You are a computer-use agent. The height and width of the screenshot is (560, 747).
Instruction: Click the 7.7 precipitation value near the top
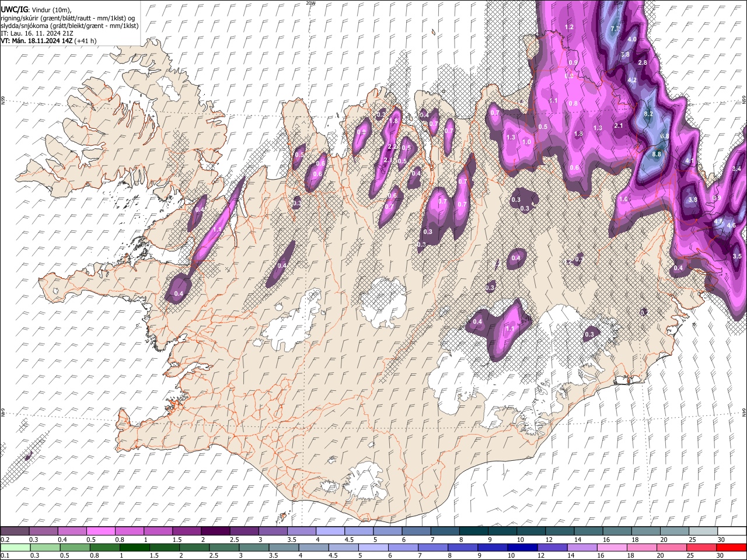[x=615, y=28]
